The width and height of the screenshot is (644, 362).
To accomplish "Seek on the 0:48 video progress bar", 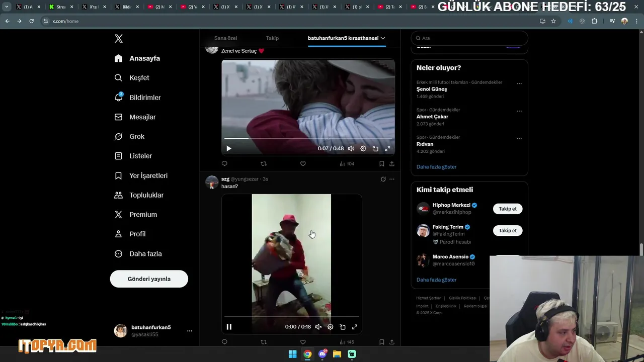I will 308,138.
